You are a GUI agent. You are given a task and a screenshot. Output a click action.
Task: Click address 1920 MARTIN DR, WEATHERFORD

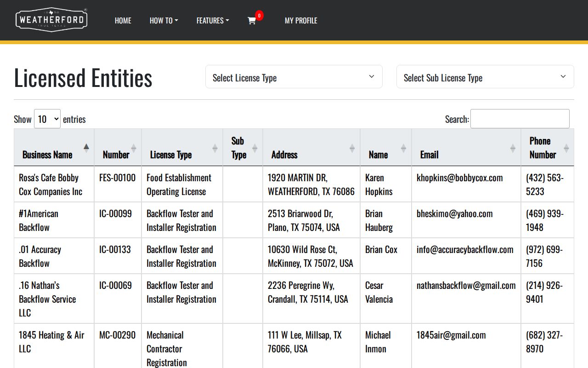[x=311, y=184]
